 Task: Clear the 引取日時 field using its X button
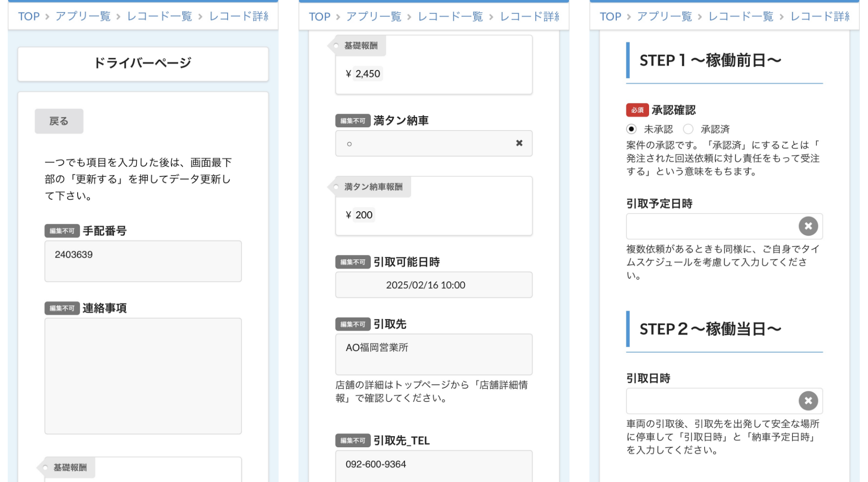808,401
